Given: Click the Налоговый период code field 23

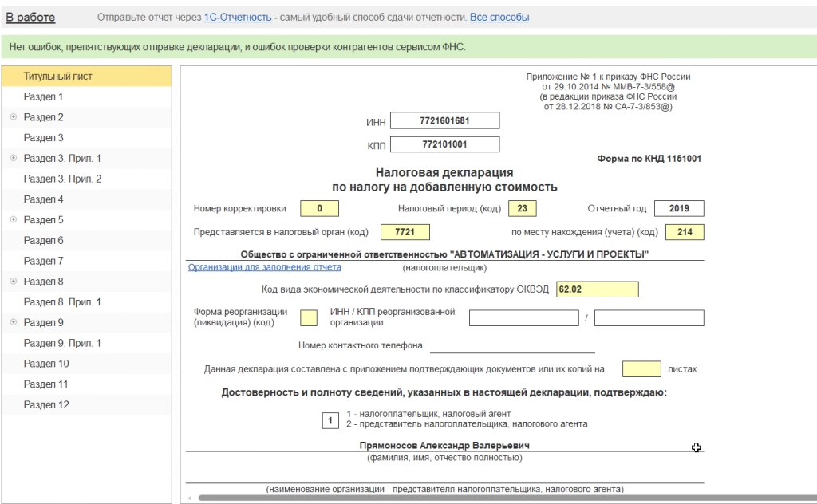Looking at the screenshot, I should pos(522,208).
